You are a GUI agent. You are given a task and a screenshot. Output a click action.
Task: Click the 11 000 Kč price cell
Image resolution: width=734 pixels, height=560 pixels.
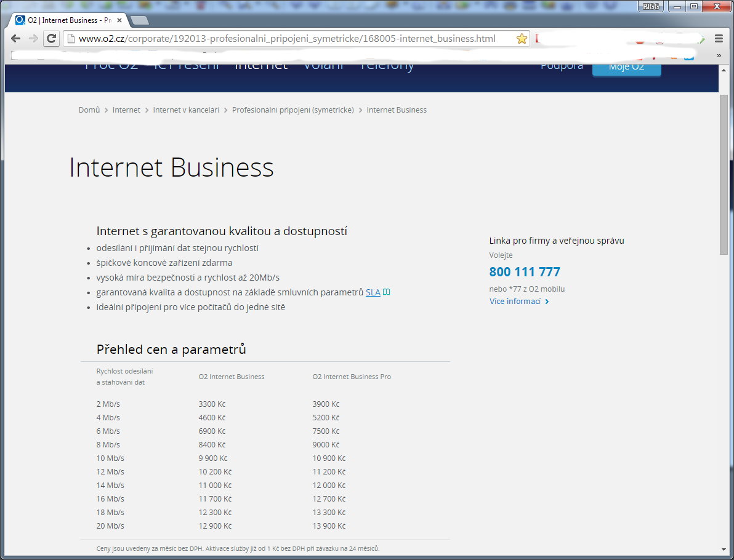point(215,486)
